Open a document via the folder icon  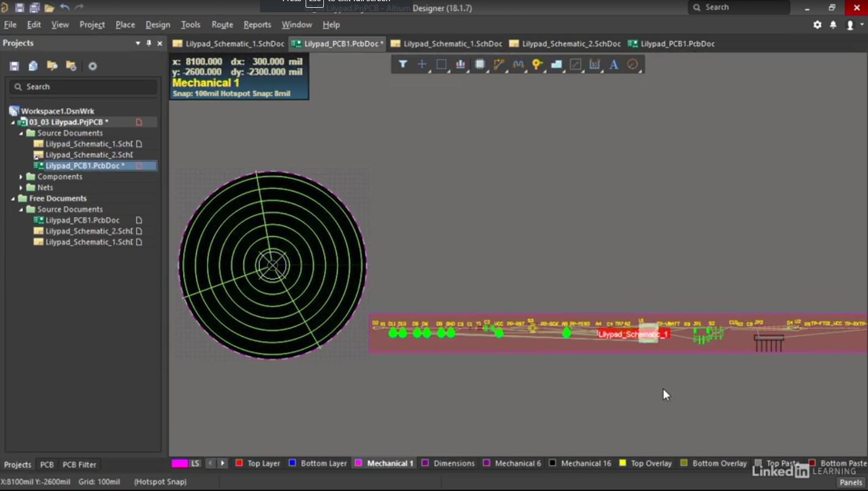pos(49,8)
